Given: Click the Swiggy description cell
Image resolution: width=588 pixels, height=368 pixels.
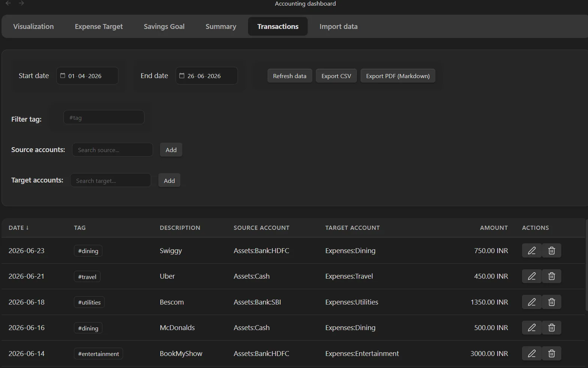Looking at the screenshot, I should 171,250.
